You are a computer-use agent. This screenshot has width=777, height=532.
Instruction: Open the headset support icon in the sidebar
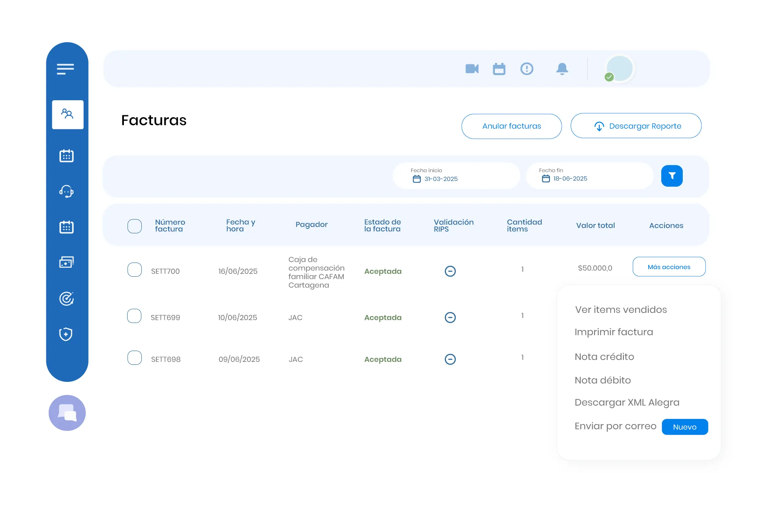click(x=67, y=191)
